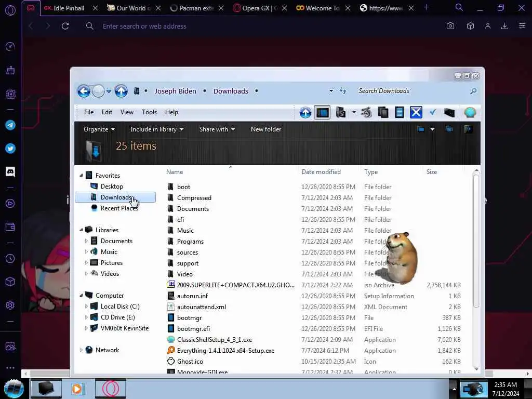Open the File menu
Screen dimensions: 532x399
point(89,112)
